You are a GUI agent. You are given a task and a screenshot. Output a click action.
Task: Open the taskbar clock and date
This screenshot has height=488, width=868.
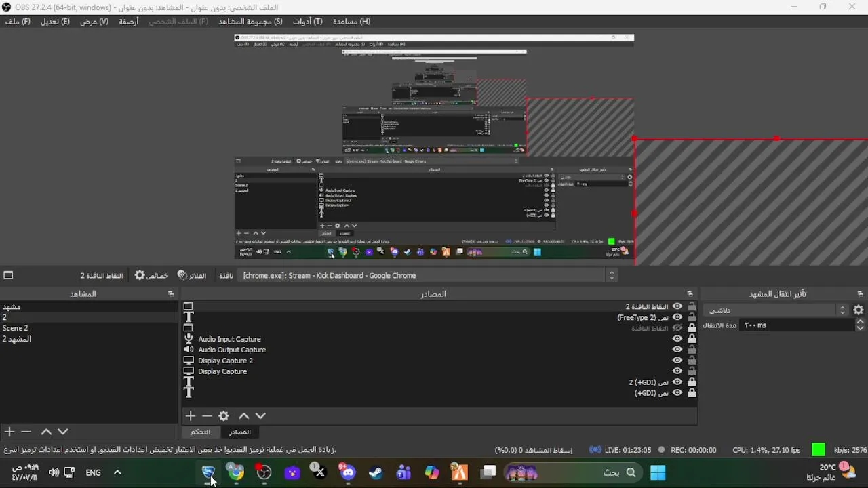[24, 472]
